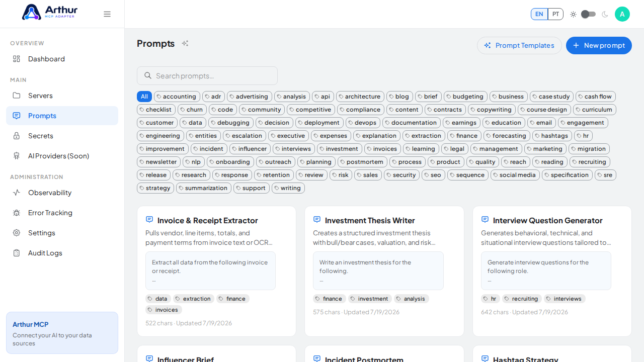The image size is (644, 362).
Task: Switch language to EN
Action: (x=539, y=14)
